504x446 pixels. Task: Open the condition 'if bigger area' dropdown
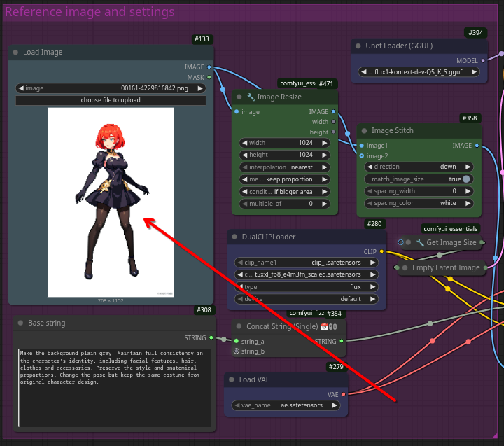284,192
